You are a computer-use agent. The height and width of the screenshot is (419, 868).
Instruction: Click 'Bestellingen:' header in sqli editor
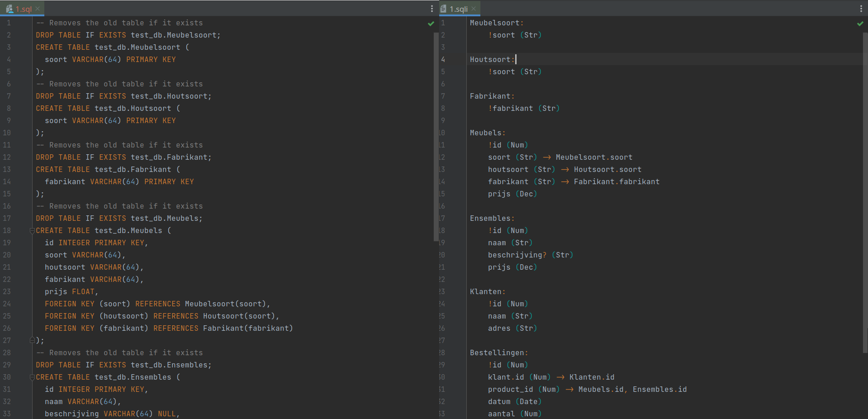[x=499, y=352]
